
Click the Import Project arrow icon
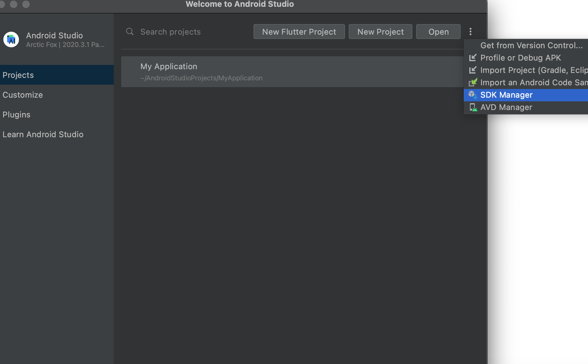[473, 70]
